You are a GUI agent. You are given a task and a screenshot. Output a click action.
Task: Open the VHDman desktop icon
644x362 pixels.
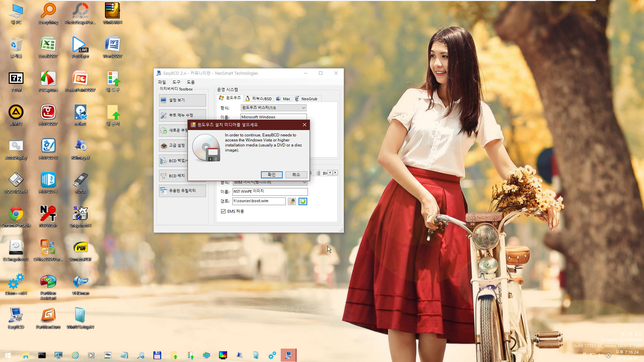[80, 285]
